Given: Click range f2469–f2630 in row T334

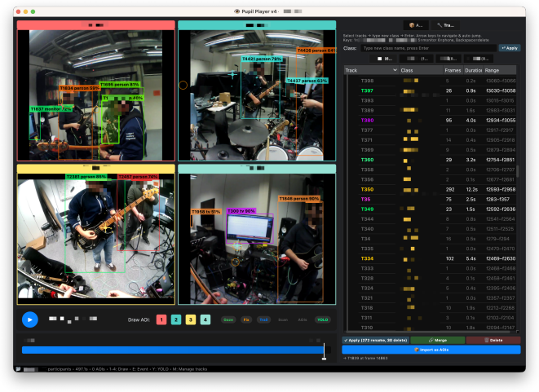Looking at the screenshot, I should coord(501,258).
